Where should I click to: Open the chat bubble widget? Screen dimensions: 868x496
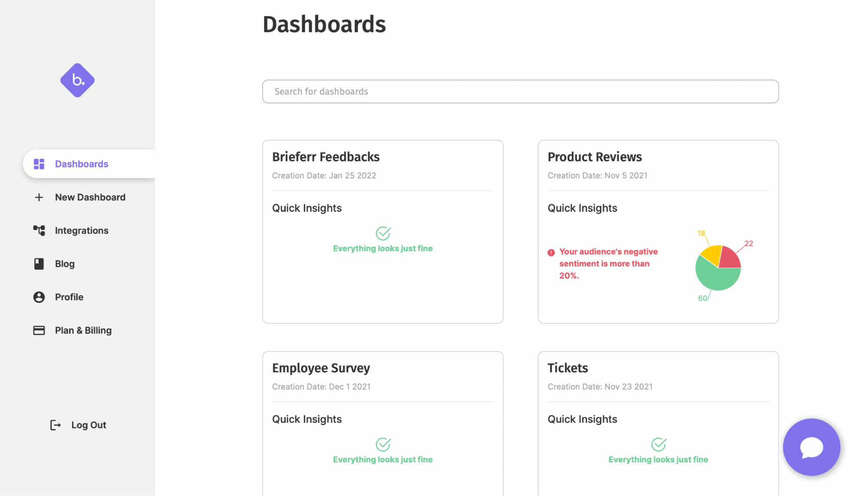[x=812, y=447]
